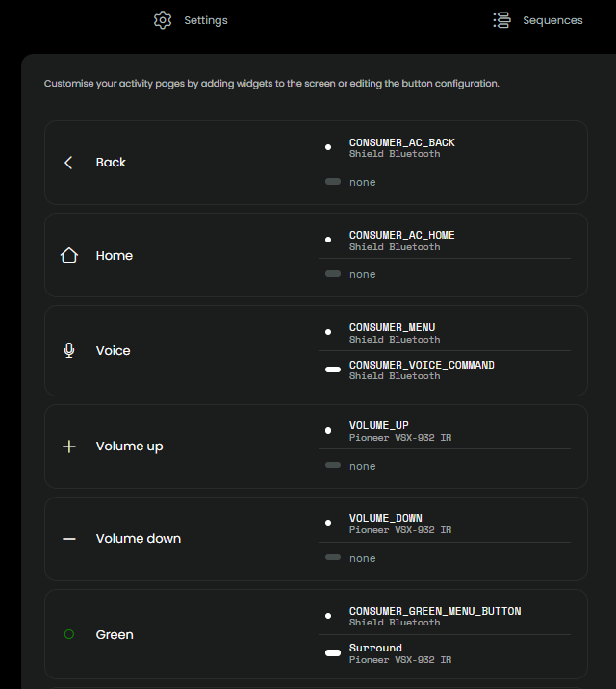The height and width of the screenshot is (689, 616).
Task: Change the VOLUME_UP Pioneer VSX-932 IR command
Action: click(x=445, y=431)
